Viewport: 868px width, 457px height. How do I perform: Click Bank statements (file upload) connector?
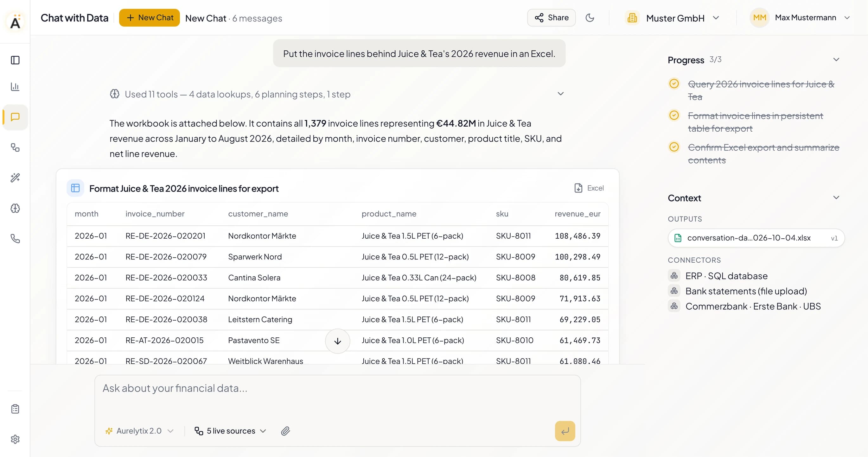point(746,291)
